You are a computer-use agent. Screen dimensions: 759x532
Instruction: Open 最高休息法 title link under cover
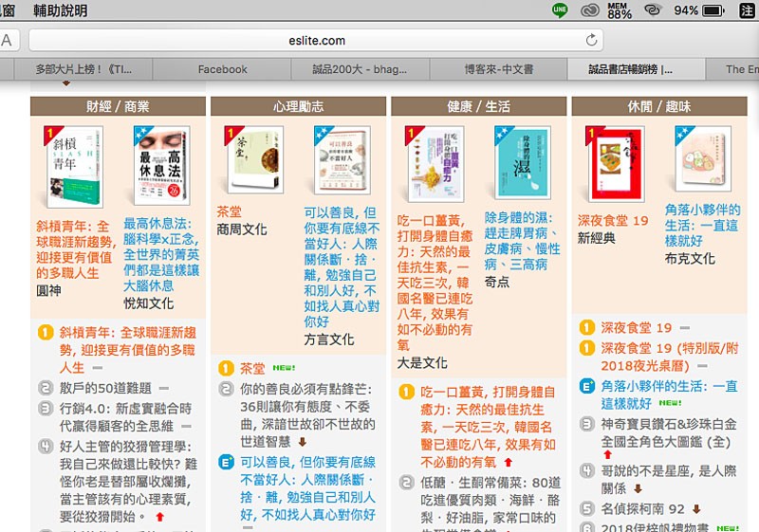[161, 255]
